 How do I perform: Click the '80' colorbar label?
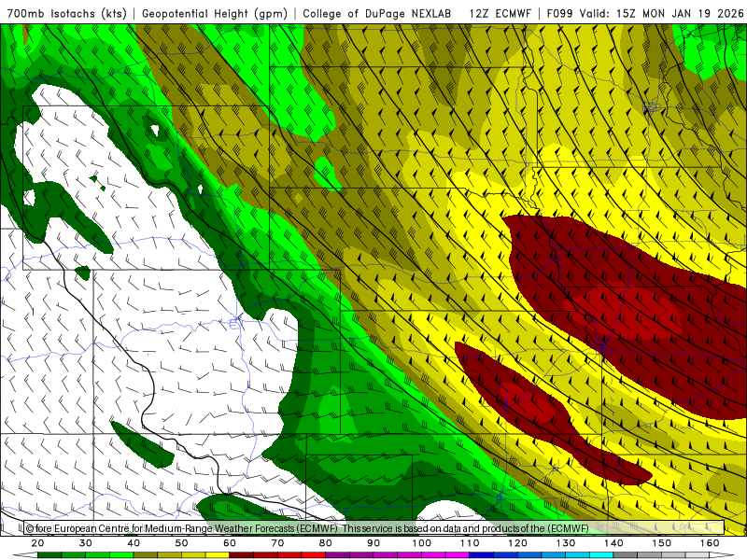coord(326,543)
